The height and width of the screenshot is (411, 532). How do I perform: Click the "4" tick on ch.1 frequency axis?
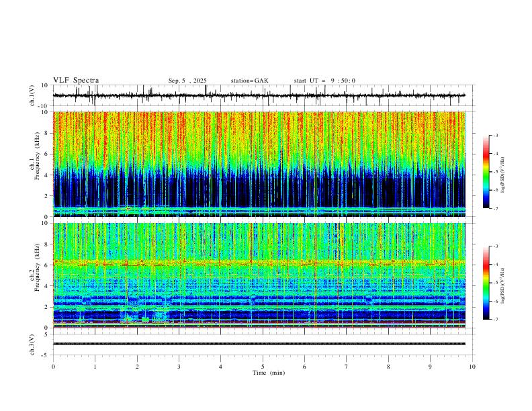47,175
